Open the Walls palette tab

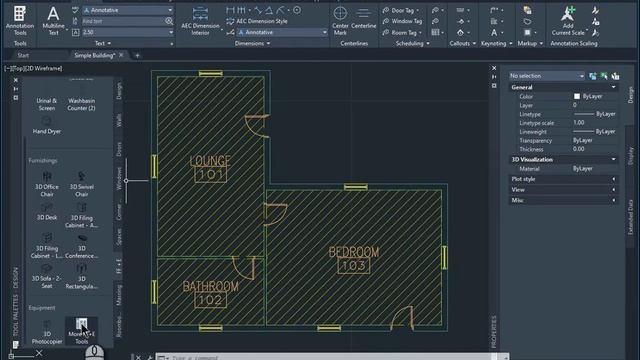coord(119,120)
